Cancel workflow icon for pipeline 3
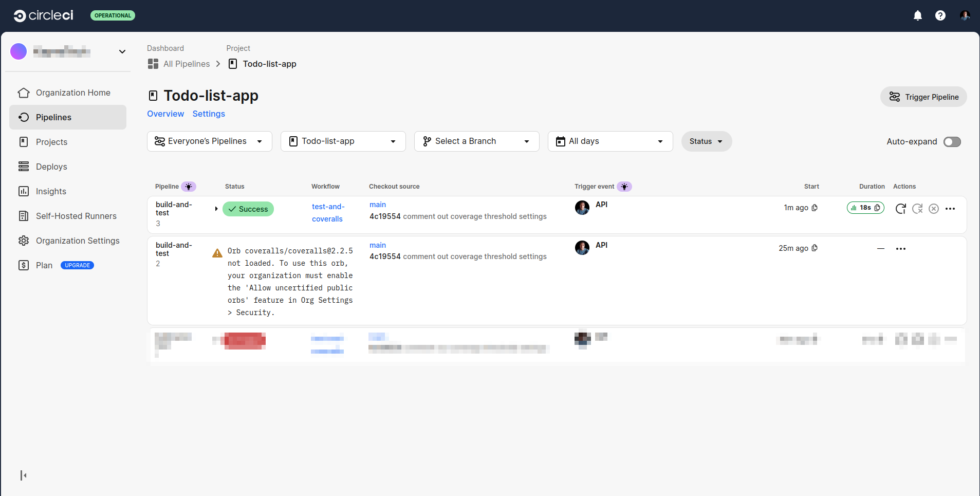This screenshot has width=980, height=496. click(x=934, y=209)
